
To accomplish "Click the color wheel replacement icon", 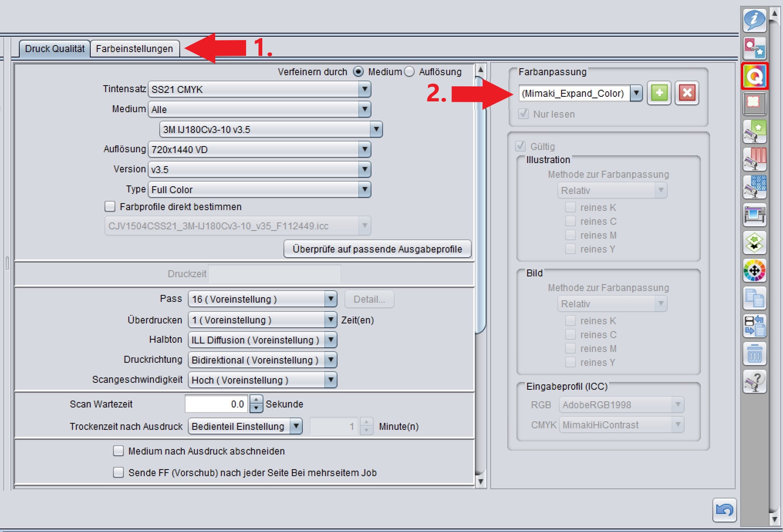I will point(754,270).
